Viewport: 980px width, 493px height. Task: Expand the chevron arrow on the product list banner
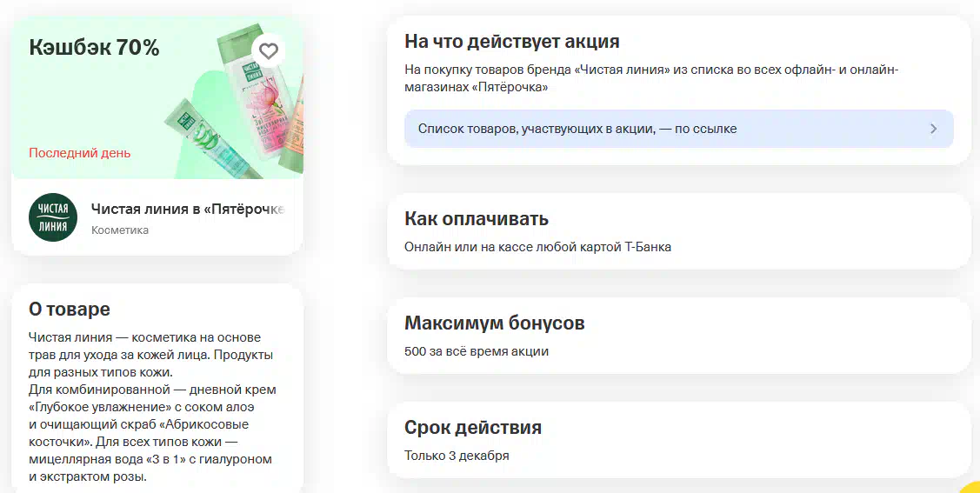[933, 129]
